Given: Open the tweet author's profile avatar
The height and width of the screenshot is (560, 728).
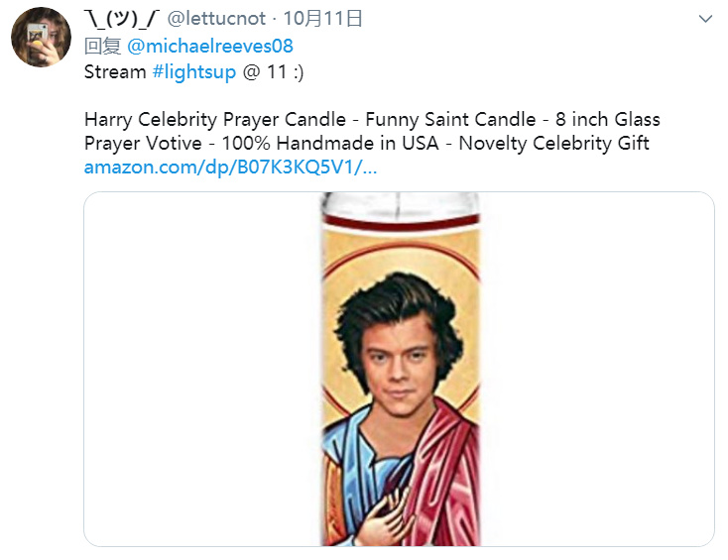Looking at the screenshot, I should (41, 37).
